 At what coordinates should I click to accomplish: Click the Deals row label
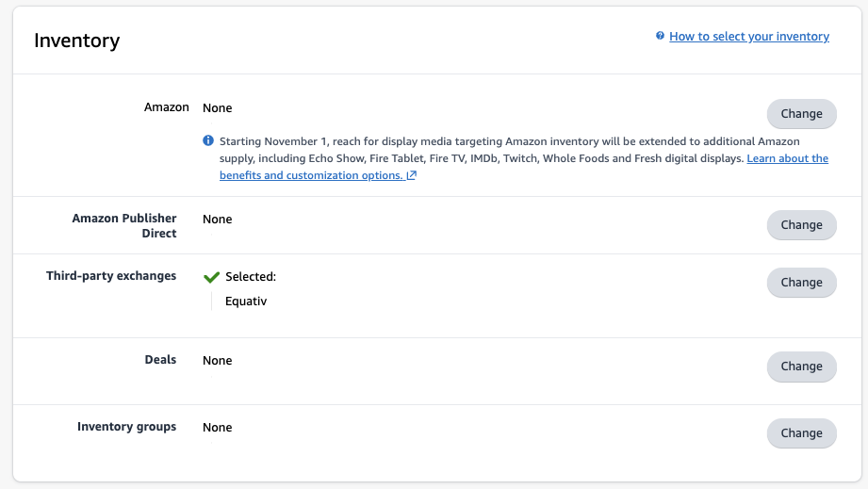tap(160, 360)
